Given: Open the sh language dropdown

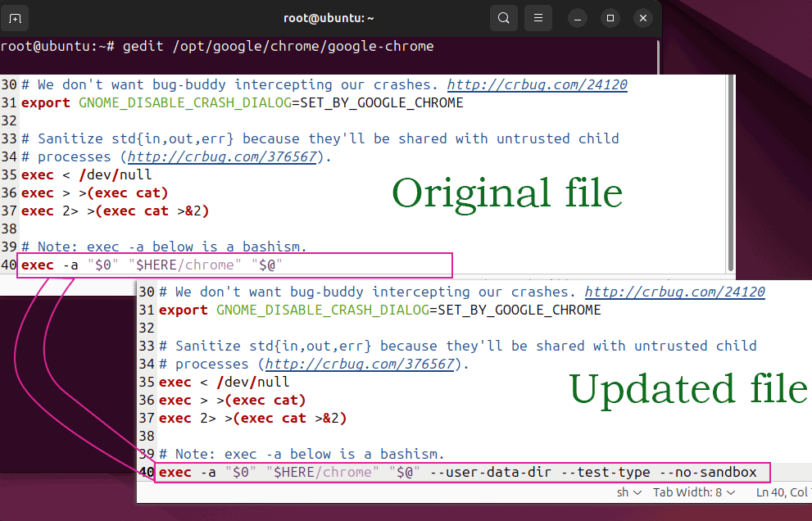Looking at the screenshot, I should click(x=628, y=492).
